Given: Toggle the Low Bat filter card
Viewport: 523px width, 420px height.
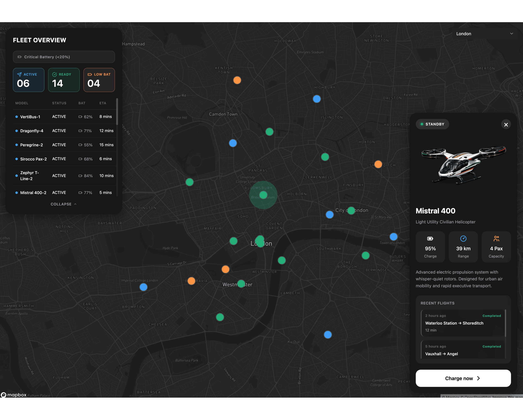Looking at the screenshot, I should [x=99, y=80].
